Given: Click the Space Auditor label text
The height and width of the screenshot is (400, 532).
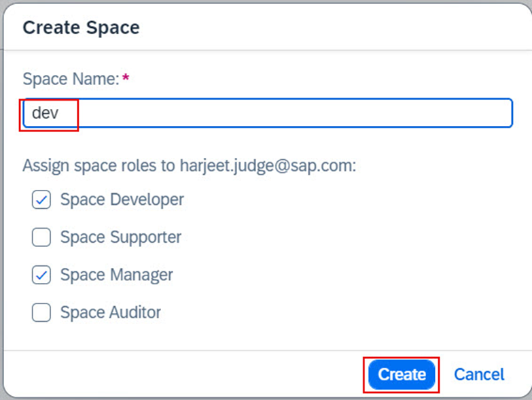Looking at the screenshot, I should coord(111,312).
